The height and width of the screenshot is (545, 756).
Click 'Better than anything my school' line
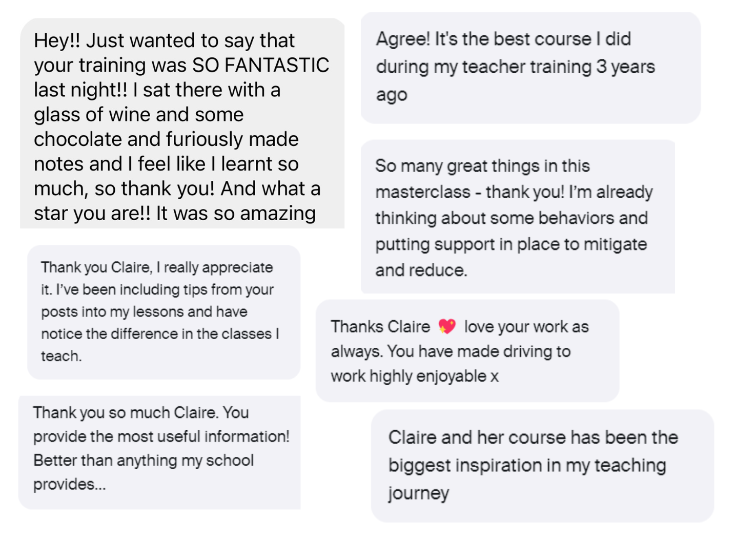[x=144, y=460]
